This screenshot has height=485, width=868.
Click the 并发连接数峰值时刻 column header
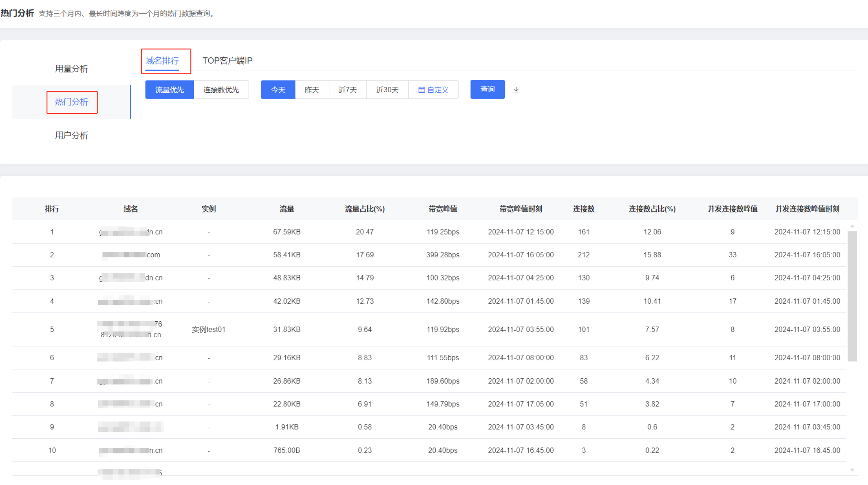807,209
